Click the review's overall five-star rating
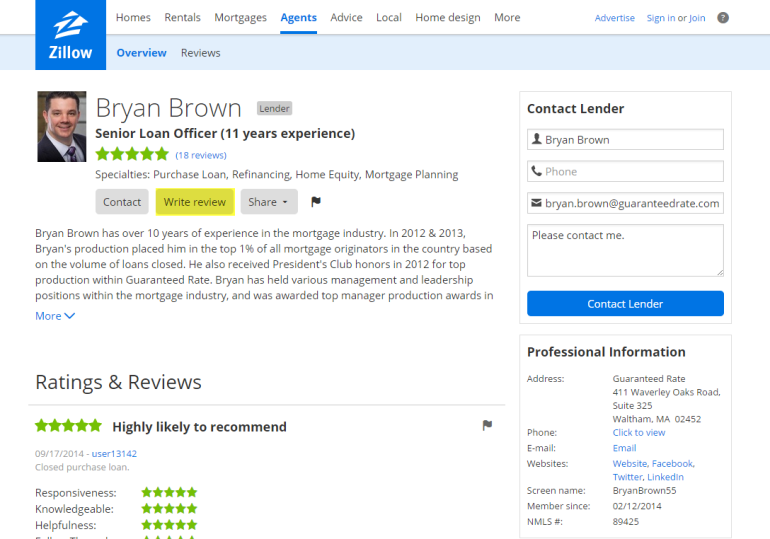770x539 pixels. click(68, 425)
